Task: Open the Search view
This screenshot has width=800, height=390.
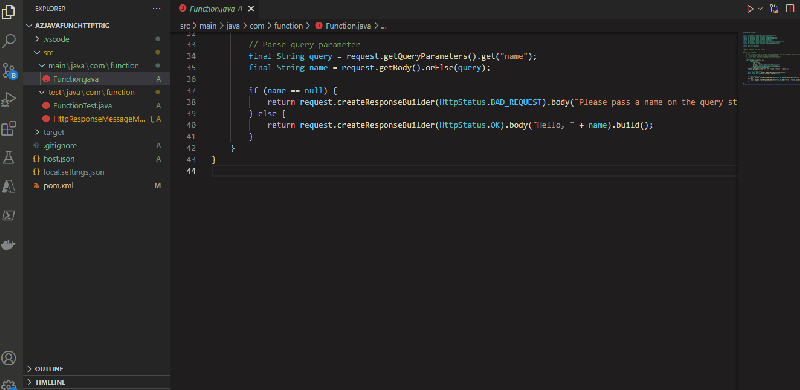Action: pyautogui.click(x=9, y=41)
